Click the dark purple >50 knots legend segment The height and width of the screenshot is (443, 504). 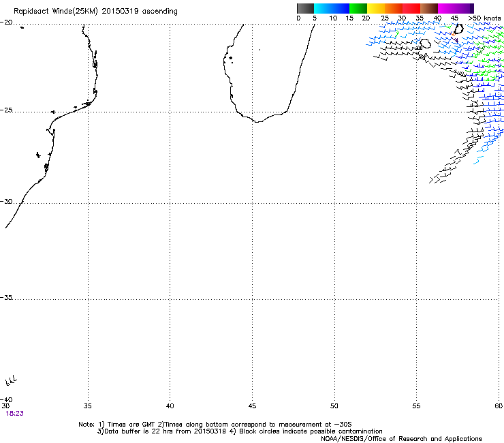click(x=472, y=8)
